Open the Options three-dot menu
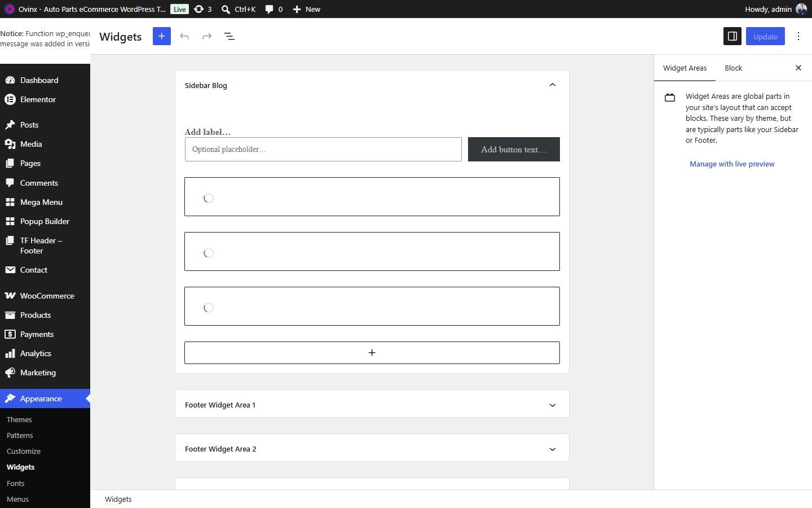 [798, 36]
